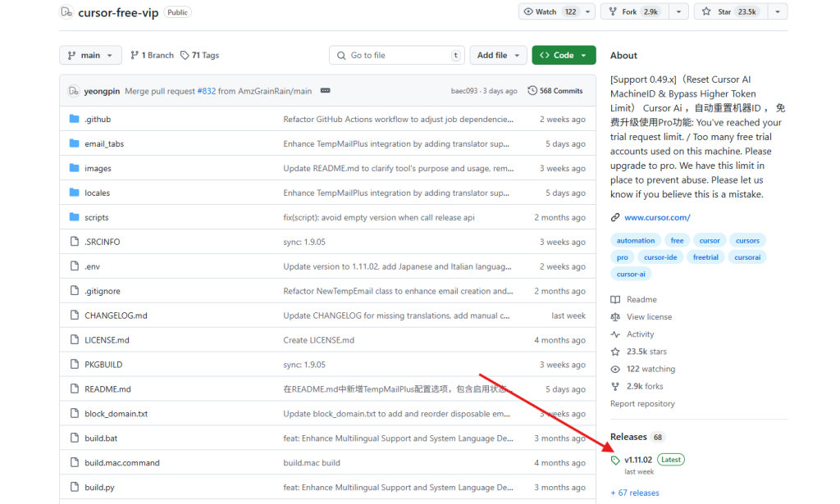Screen dimensions: 840x504
Task: Open the green Code dropdown
Action: point(564,55)
